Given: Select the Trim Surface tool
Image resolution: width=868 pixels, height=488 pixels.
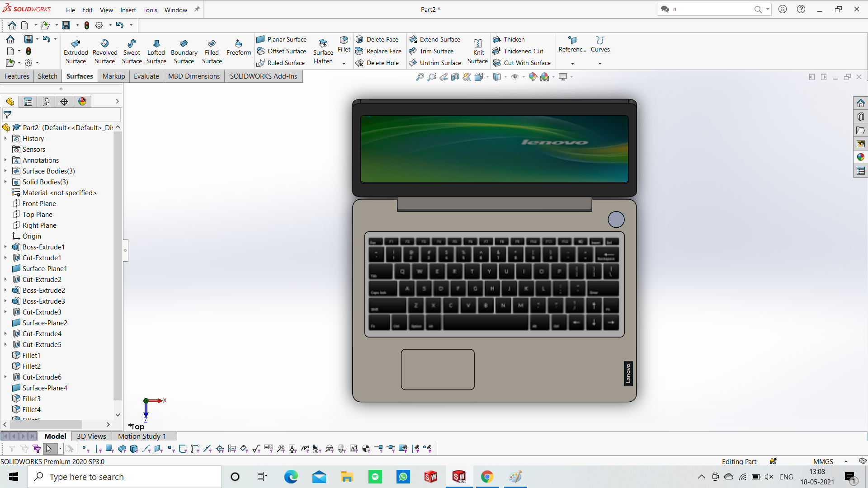Looking at the screenshot, I should pyautogui.click(x=436, y=51).
